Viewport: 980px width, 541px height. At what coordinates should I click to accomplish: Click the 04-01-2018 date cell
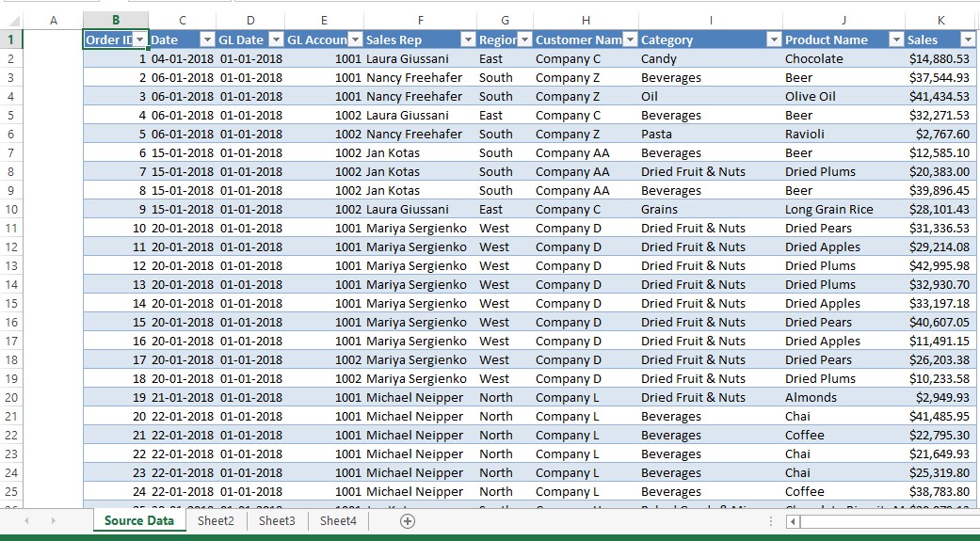click(x=182, y=58)
